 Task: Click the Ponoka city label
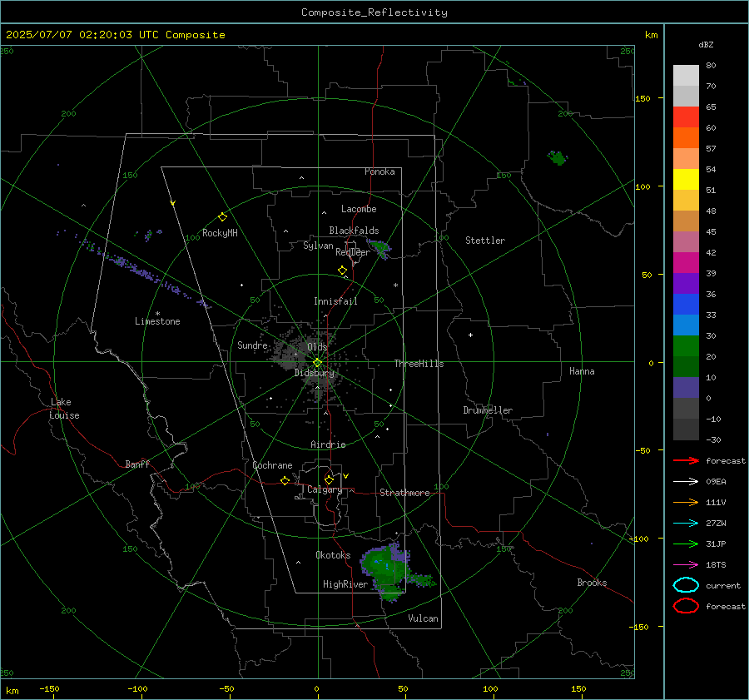379,171
